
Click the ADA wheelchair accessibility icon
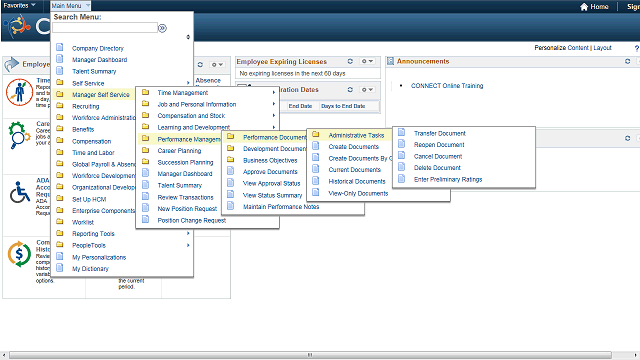pos(20,192)
